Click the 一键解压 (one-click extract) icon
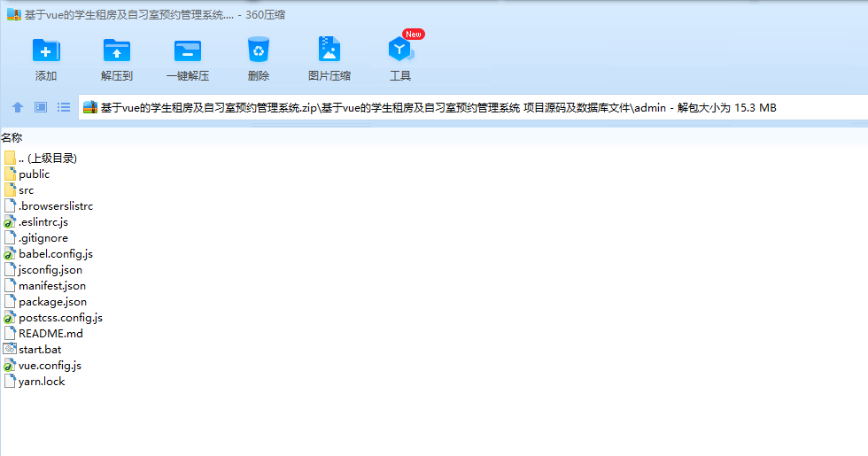 (188, 51)
